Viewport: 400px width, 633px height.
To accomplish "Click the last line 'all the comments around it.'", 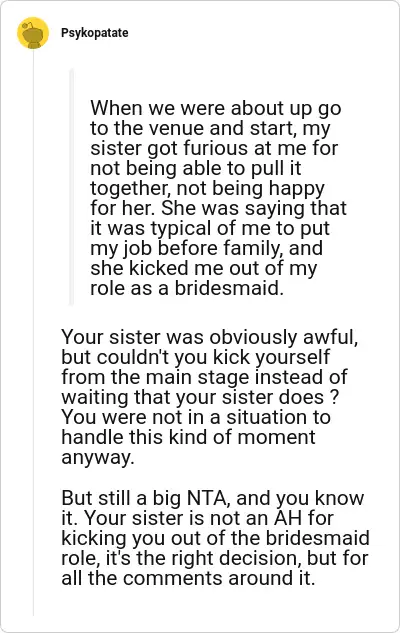I will tap(188, 578).
